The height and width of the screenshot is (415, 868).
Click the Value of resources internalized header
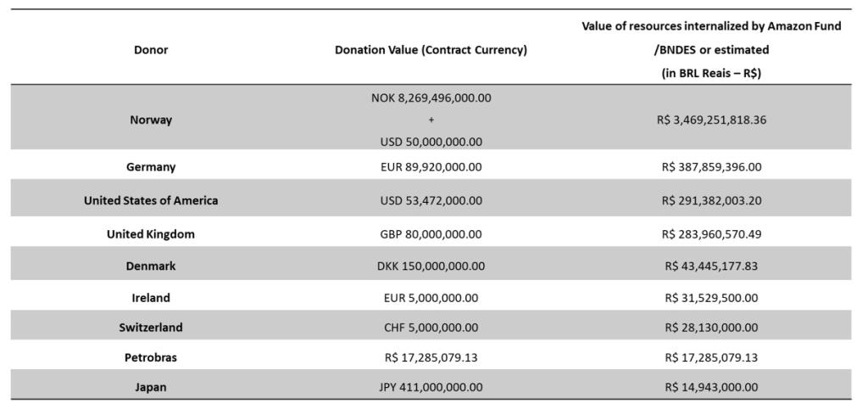pyautogui.click(x=711, y=49)
